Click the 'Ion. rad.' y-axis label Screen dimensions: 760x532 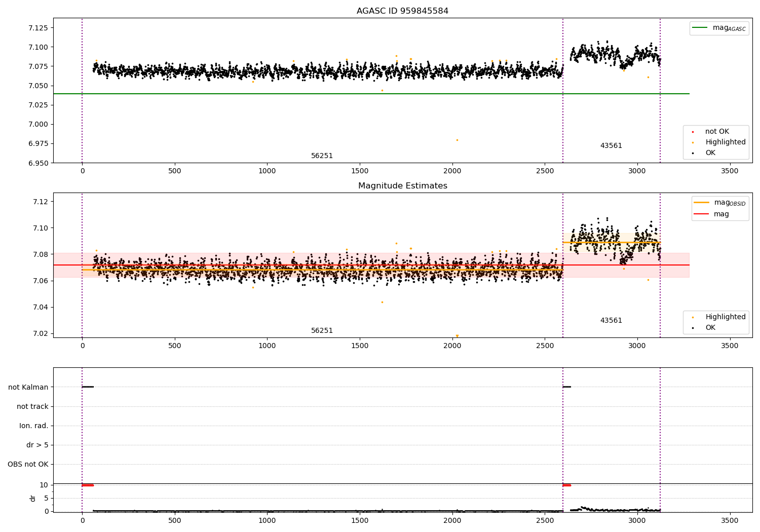(34, 426)
